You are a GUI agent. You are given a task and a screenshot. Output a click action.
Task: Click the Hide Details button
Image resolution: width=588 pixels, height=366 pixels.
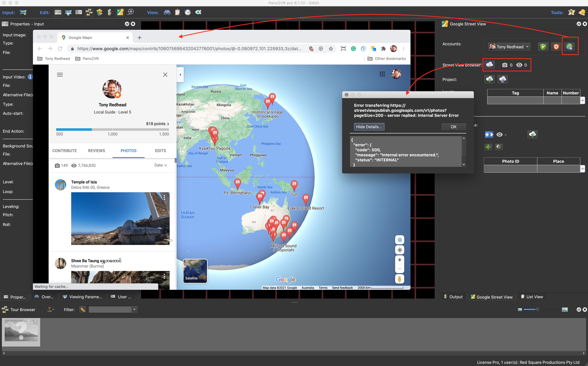(369, 127)
